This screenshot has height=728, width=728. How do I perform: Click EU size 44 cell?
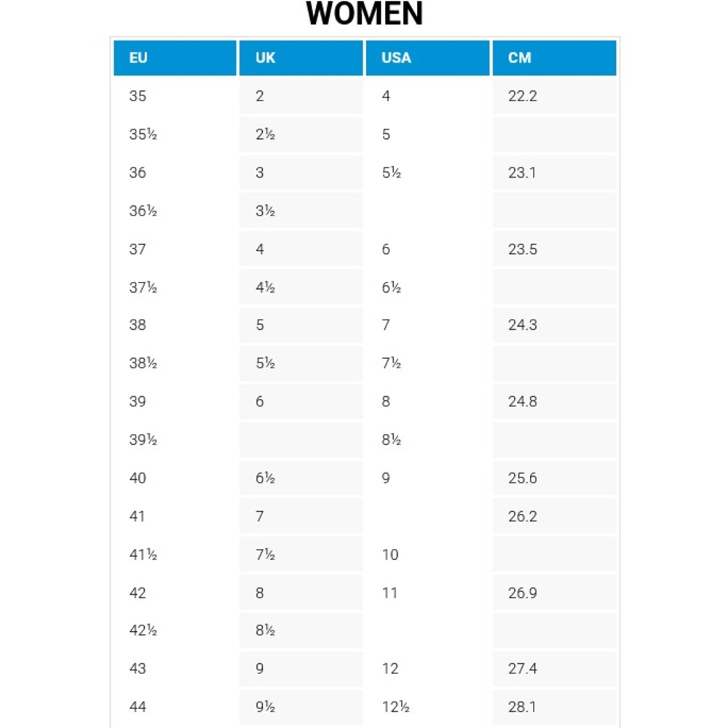coord(175,707)
